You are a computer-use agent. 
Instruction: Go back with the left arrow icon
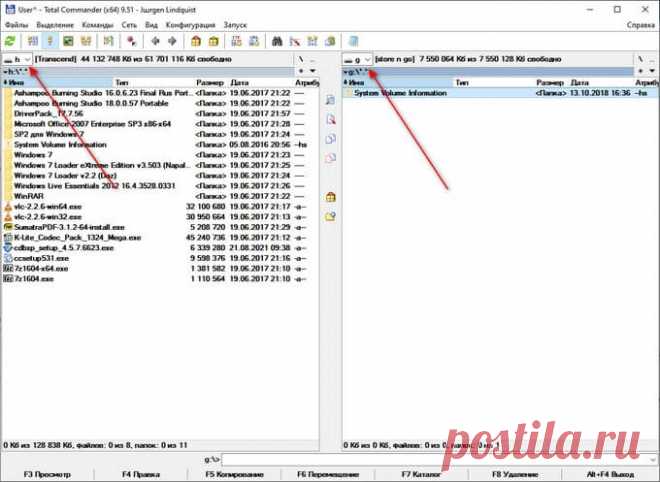pos(155,41)
